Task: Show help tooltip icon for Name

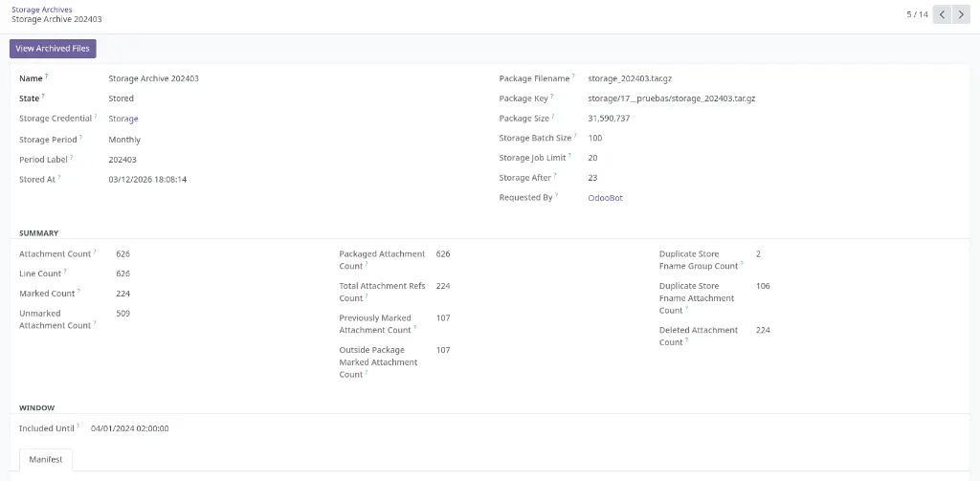Action: click(47, 76)
